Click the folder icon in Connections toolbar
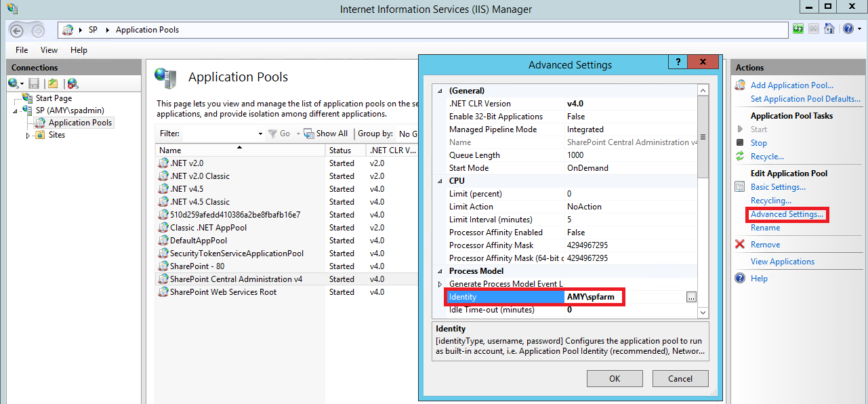868x404 pixels. click(x=53, y=83)
